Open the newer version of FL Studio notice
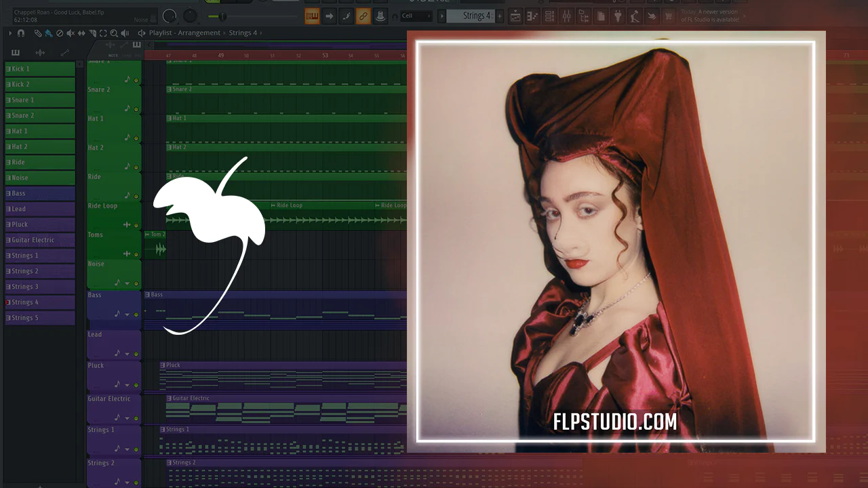The image size is (868, 488). tap(711, 16)
